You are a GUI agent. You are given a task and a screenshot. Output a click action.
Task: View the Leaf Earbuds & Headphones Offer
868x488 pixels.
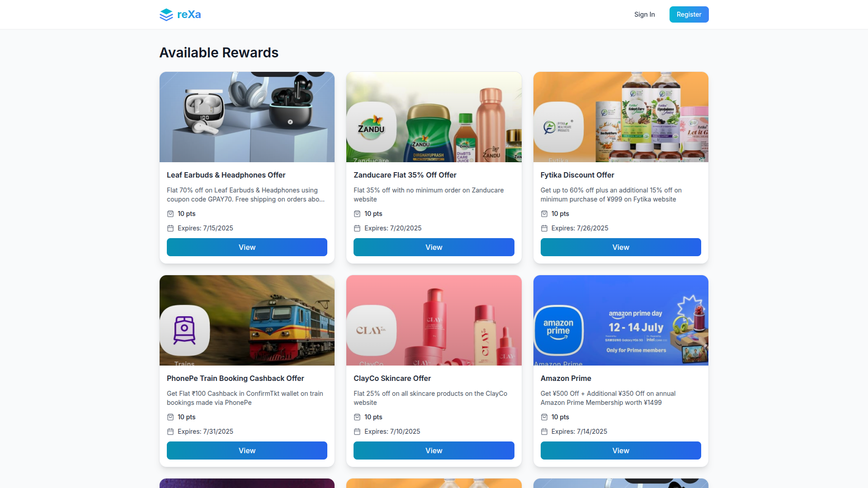(x=247, y=247)
